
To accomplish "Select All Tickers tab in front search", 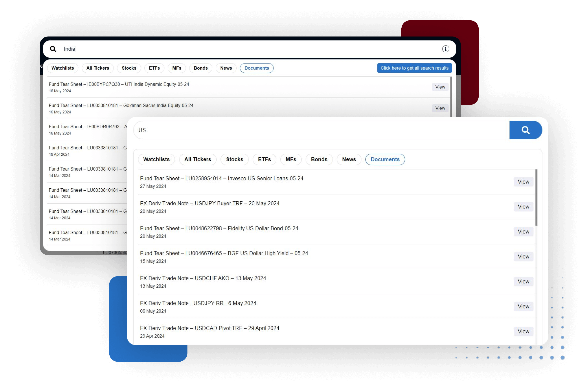I will click(x=197, y=159).
